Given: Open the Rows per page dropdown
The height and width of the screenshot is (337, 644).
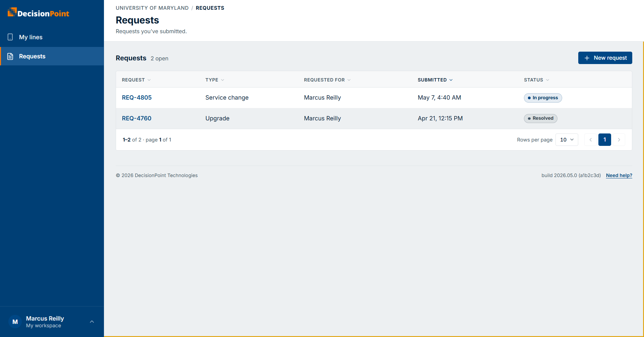Looking at the screenshot, I should coord(567,140).
